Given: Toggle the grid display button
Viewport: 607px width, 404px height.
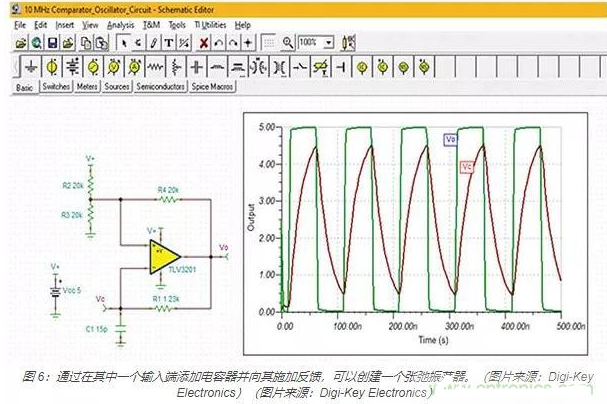Looking at the screenshot, I should pos(269,43).
